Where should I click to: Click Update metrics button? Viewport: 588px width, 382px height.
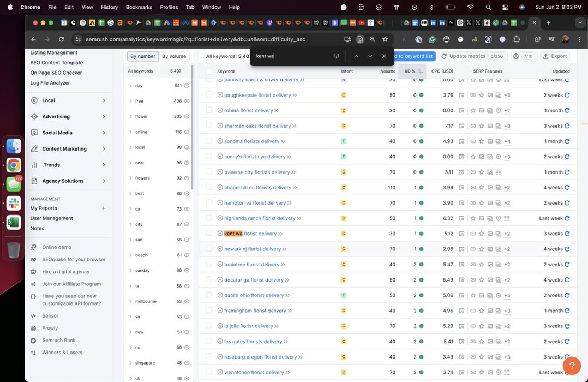click(x=472, y=56)
